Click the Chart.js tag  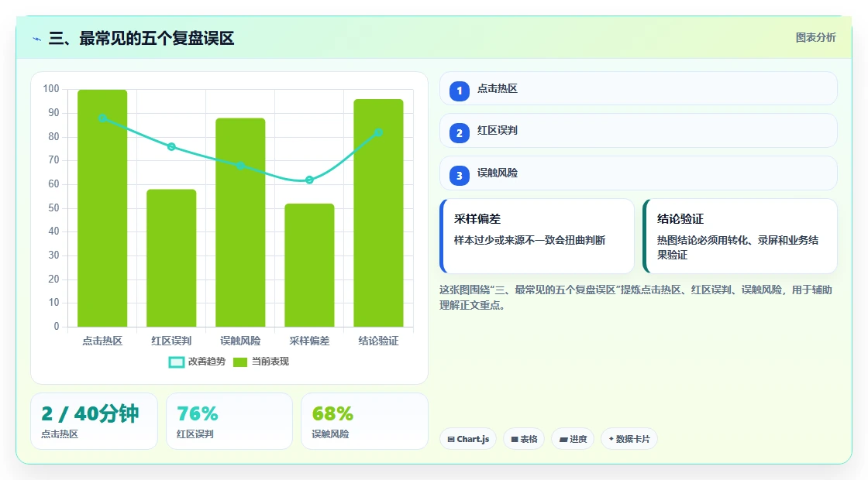click(468, 439)
